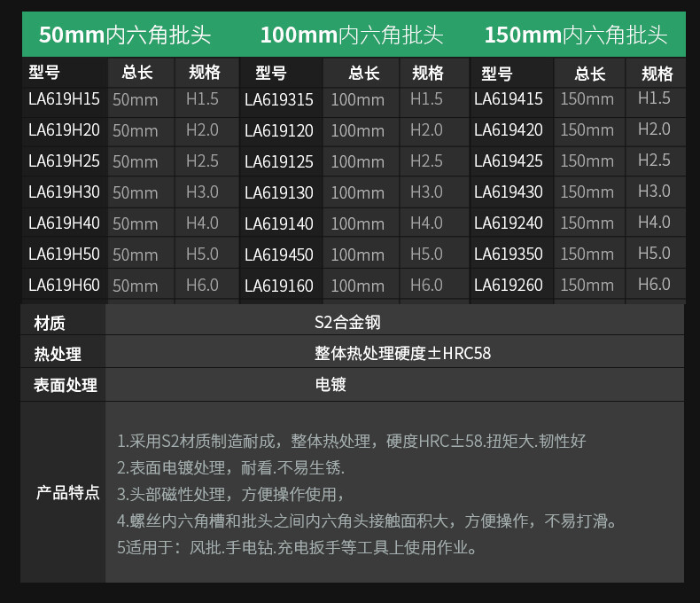Click the "材质" row label
This screenshot has width=700, height=603.
click(50, 323)
